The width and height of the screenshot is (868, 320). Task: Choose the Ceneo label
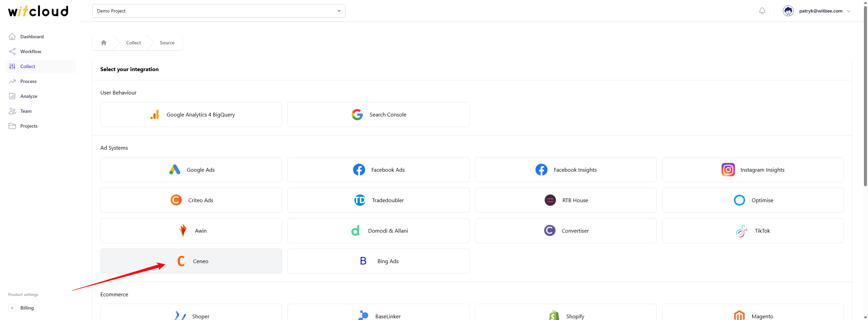[201, 261]
